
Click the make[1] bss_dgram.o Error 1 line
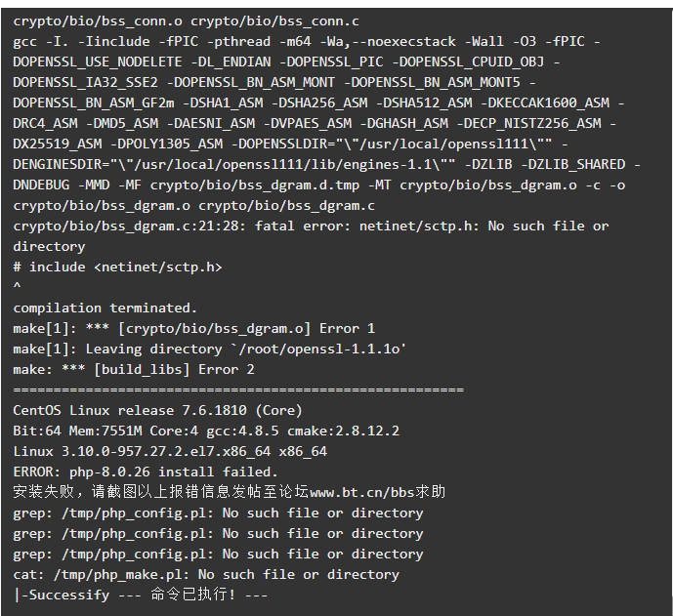(x=194, y=329)
